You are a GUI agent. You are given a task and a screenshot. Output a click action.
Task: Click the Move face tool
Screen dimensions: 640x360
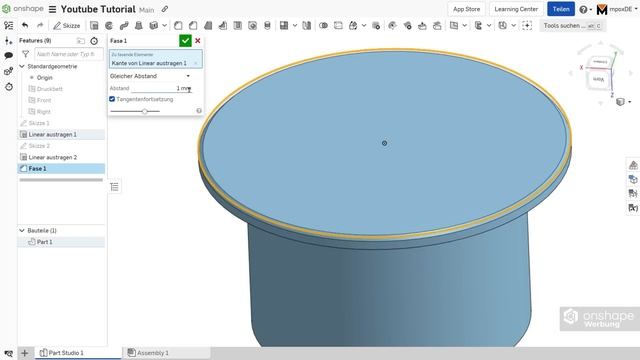tap(422, 26)
